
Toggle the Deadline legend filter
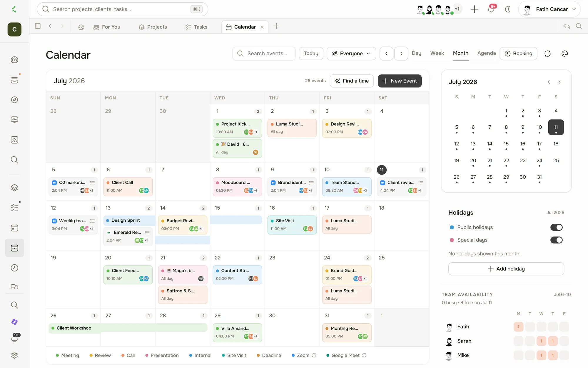pyautogui.click(x=269, y=355)
